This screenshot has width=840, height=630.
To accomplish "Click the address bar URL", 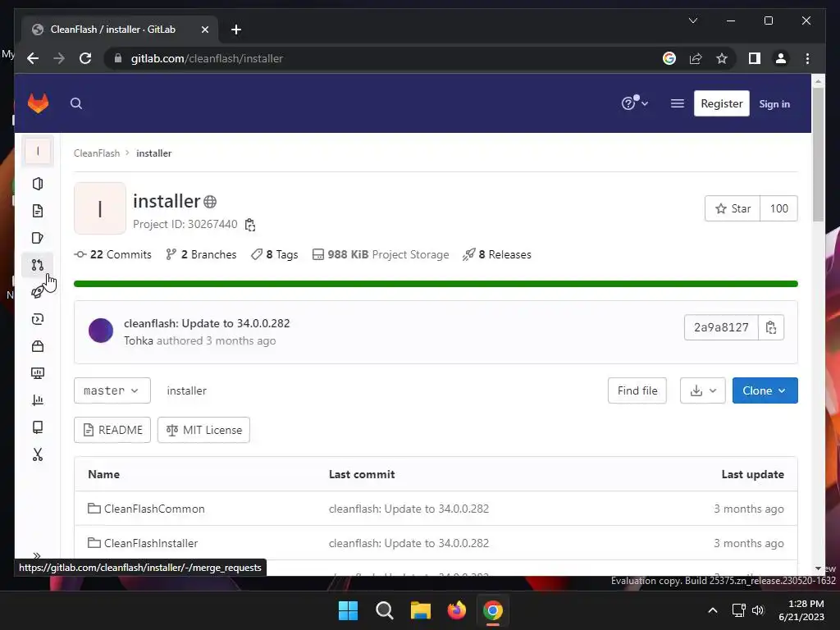I will pos(207,58).
